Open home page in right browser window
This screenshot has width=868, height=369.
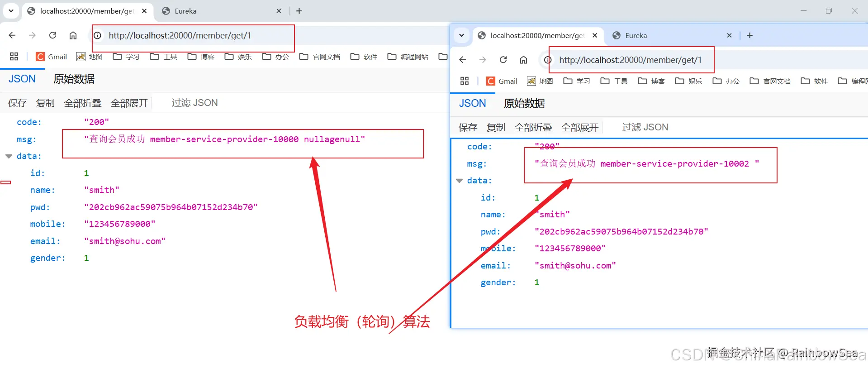(523, 60)
